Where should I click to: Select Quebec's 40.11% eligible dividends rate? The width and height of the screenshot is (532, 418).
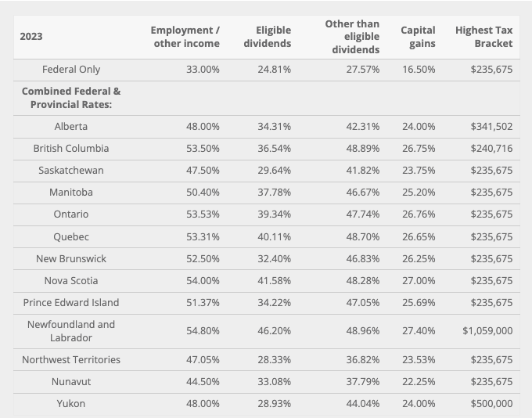coord(275,236)
